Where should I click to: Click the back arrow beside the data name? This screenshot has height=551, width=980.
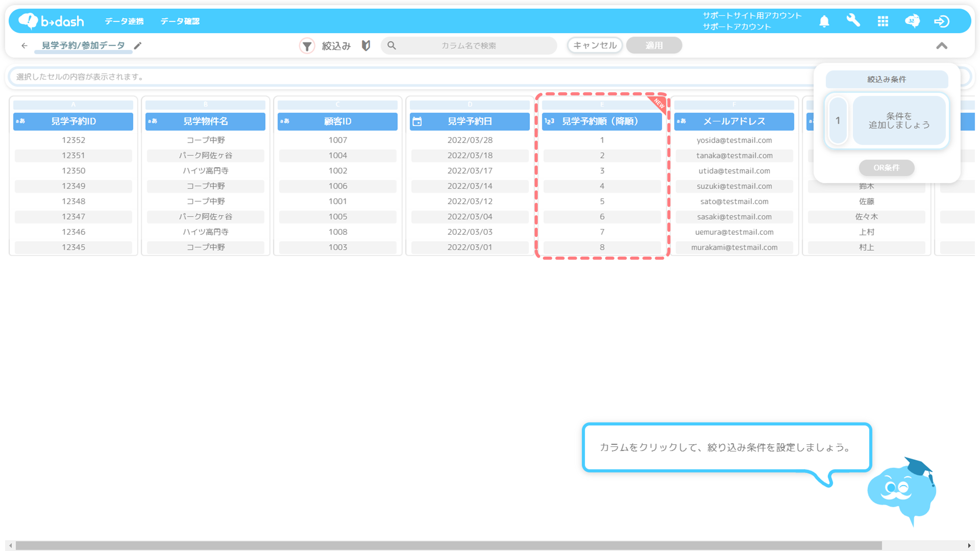tap(24, 46)
